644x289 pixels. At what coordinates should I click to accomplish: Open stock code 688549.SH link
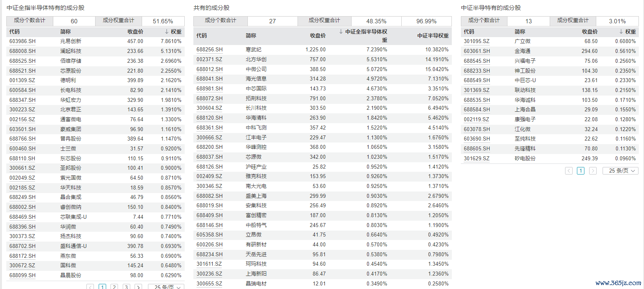pos(477,81)
